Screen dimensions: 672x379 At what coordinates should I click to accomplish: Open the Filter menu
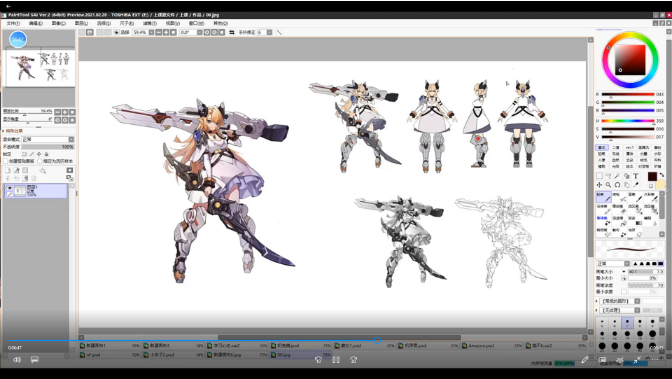[x=150, y=23]
